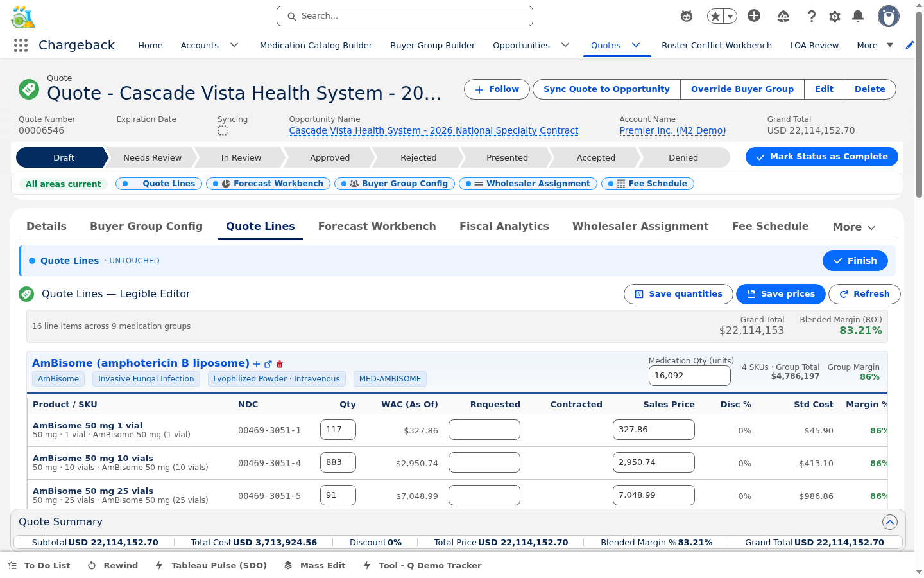The width and height of the screenshot is (924, 578).
Task: Open Tool - Q Demo Tracker utility
Action: (x=422, y=565)
